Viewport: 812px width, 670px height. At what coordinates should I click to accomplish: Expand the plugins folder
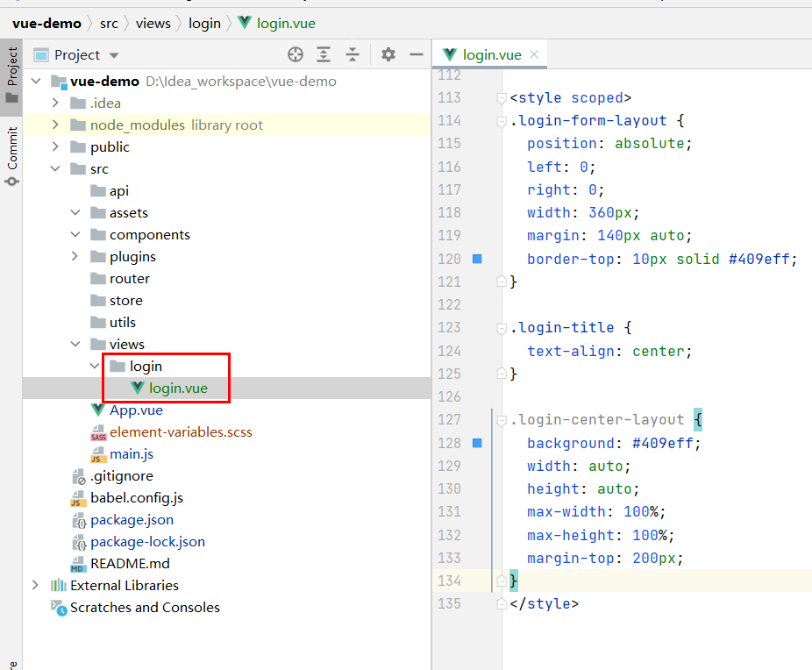75,256
